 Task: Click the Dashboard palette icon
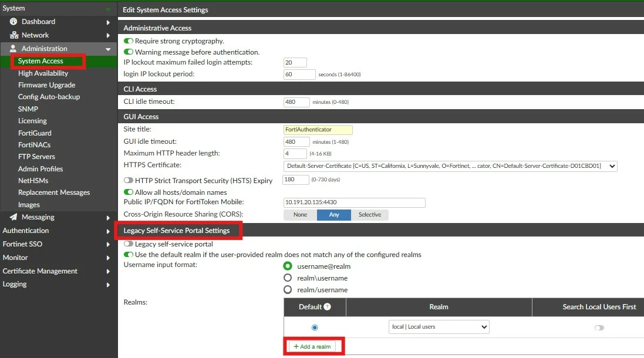14,22
